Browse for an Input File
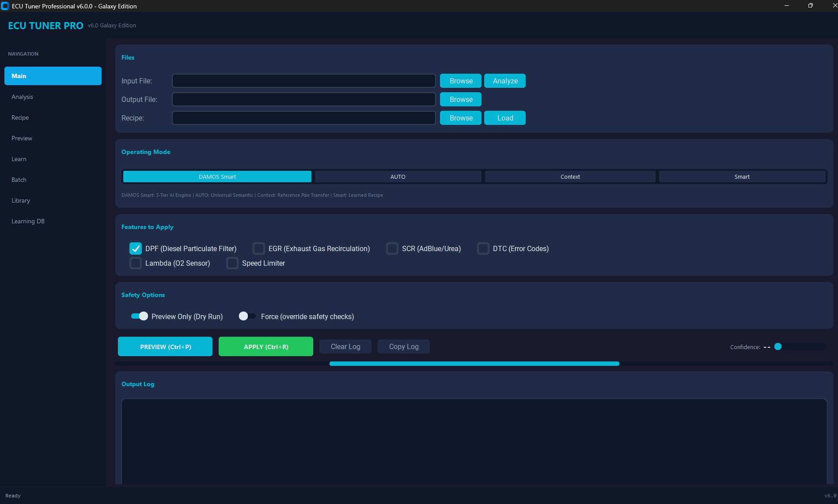 pos(460,81)
